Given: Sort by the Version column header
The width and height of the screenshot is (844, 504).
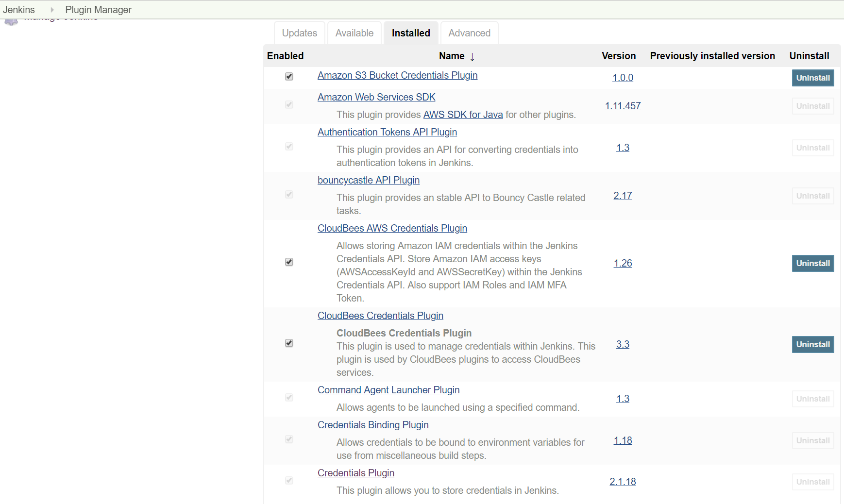Looking at the screenshot, I should coord(619,56).
